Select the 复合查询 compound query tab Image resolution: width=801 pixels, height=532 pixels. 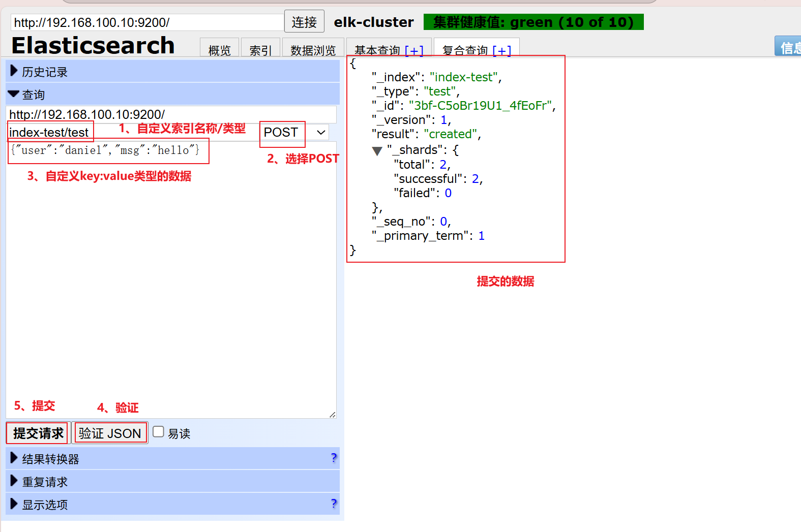(465, 50)
